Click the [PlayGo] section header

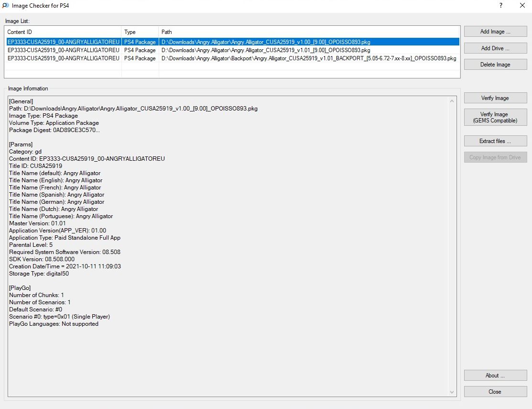20,288
